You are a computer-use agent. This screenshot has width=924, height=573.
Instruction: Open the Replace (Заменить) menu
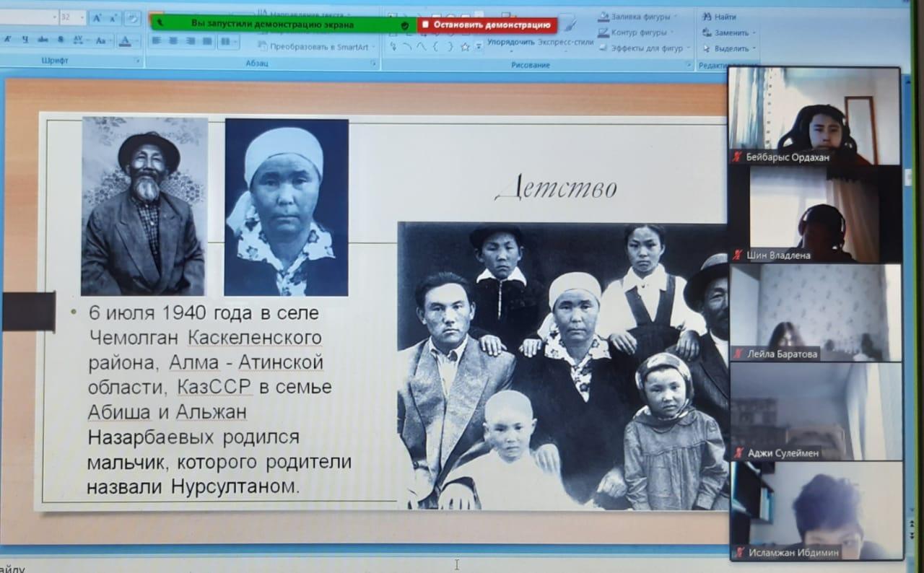coord(731,32)
